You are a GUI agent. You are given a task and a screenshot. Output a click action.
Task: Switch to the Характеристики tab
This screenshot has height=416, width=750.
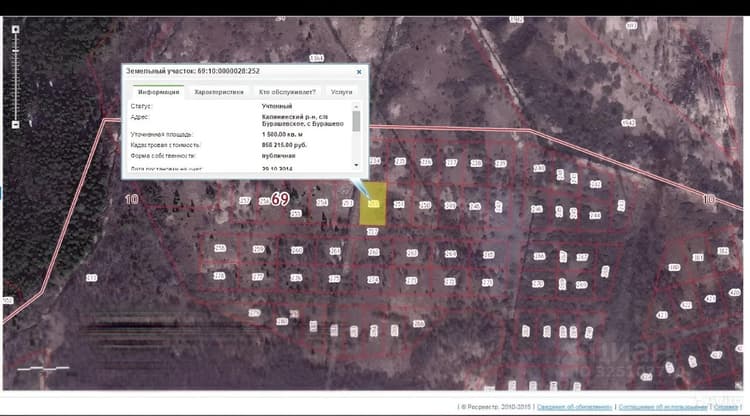[x=219, y=92]
